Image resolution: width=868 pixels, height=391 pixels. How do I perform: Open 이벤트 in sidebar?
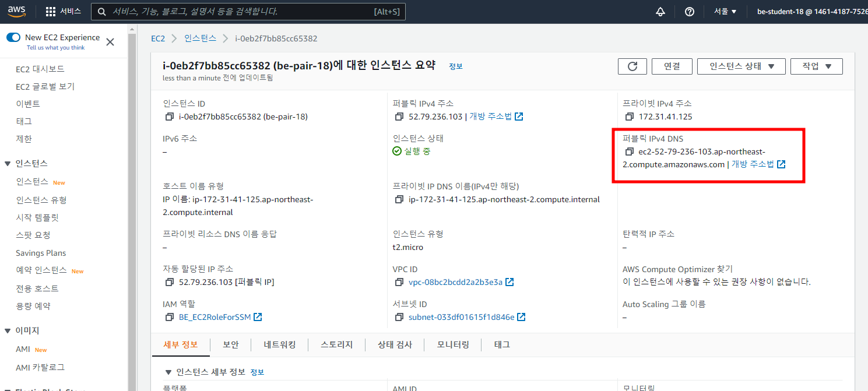(x=28, y=104)
